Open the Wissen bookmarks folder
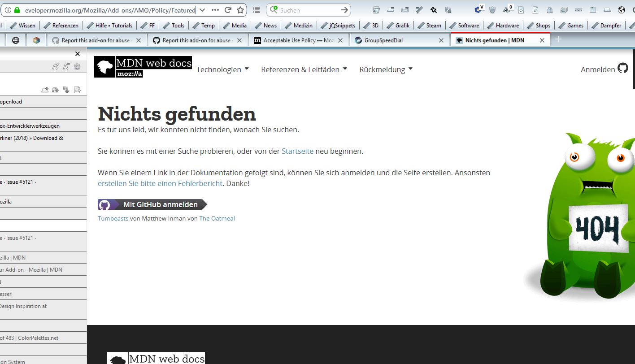 point(22,26)
